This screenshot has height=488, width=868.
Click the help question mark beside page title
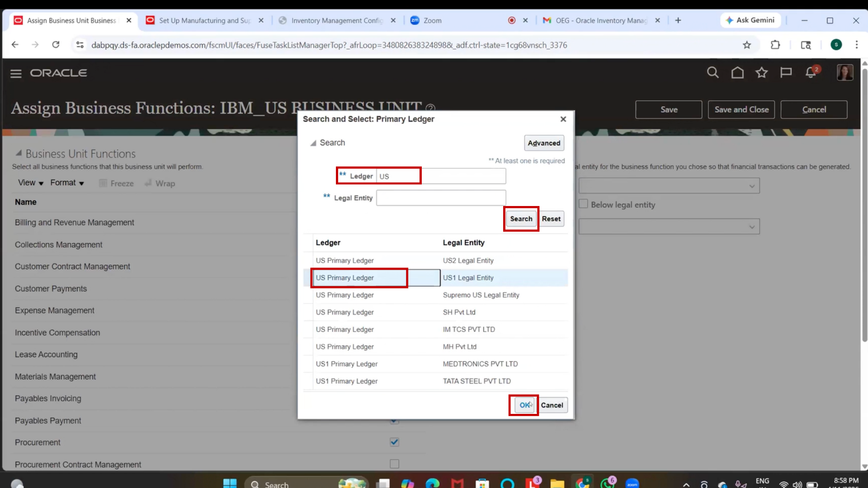tap(430, 108)
